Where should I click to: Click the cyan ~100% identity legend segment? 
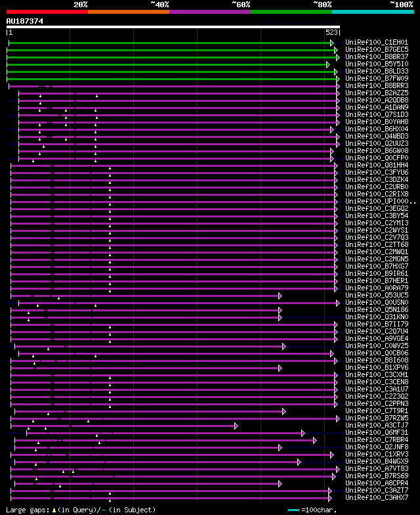373,12
